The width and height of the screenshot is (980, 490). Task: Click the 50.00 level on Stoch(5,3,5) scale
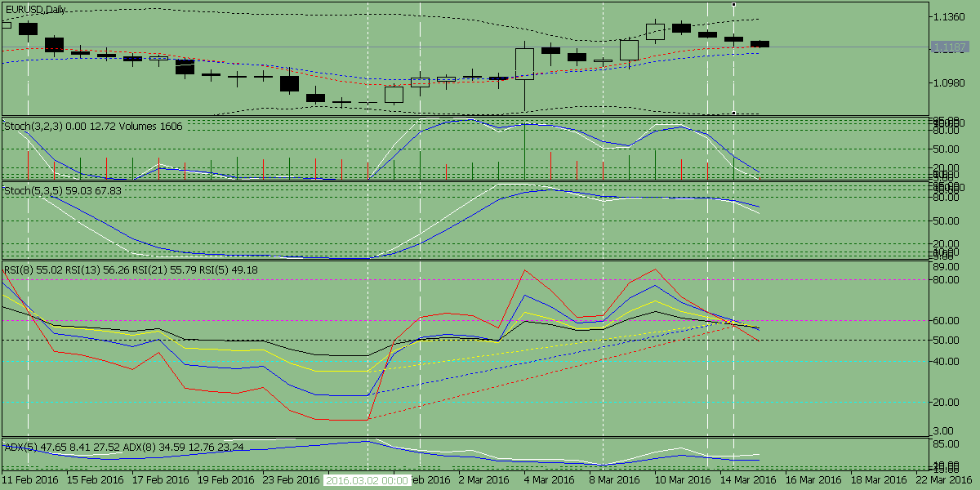pos(947,220)
